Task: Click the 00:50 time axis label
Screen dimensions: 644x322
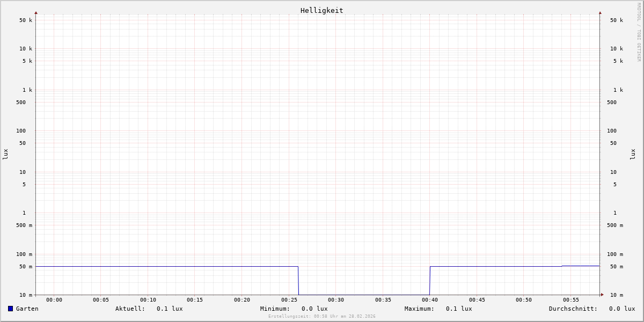Action: [x=524, y=300]
